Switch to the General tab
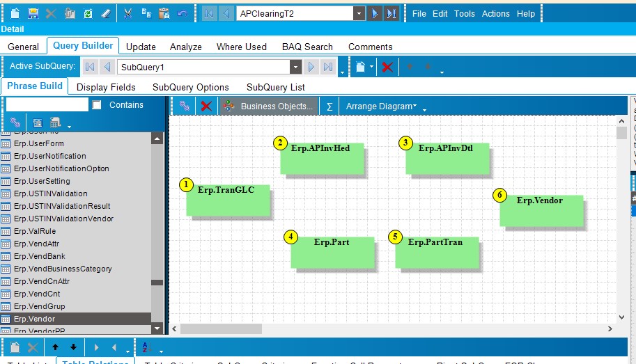636x364 pixels. (23, 47)
